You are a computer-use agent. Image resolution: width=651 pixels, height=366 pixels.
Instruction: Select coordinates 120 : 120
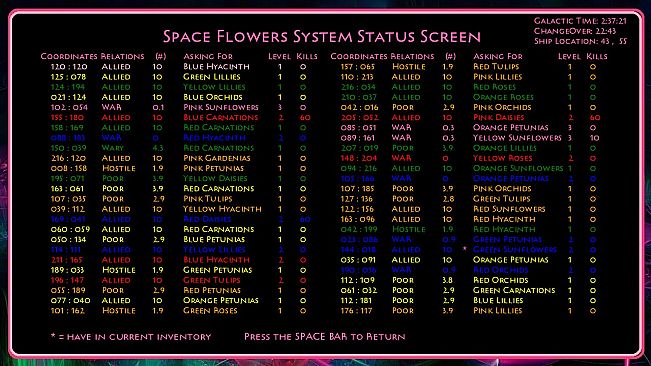(69, 66)
